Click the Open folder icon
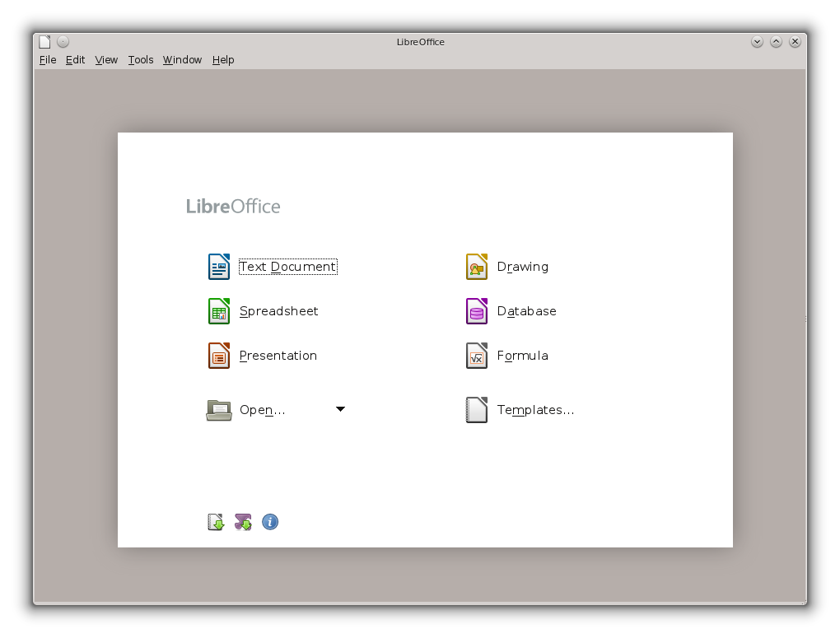The height and width of the screenshot is (638, 840). (217, 409)
